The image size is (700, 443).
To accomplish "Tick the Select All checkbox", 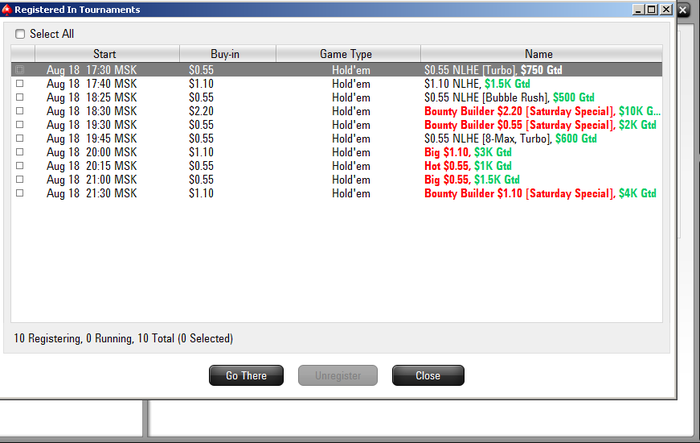I will point(20,34).
